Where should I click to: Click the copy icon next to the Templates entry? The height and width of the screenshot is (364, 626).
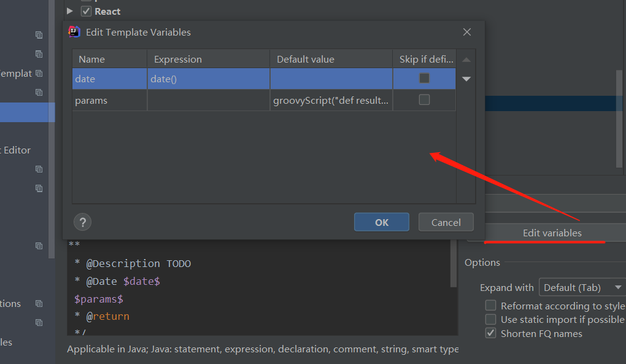point(39,73)
